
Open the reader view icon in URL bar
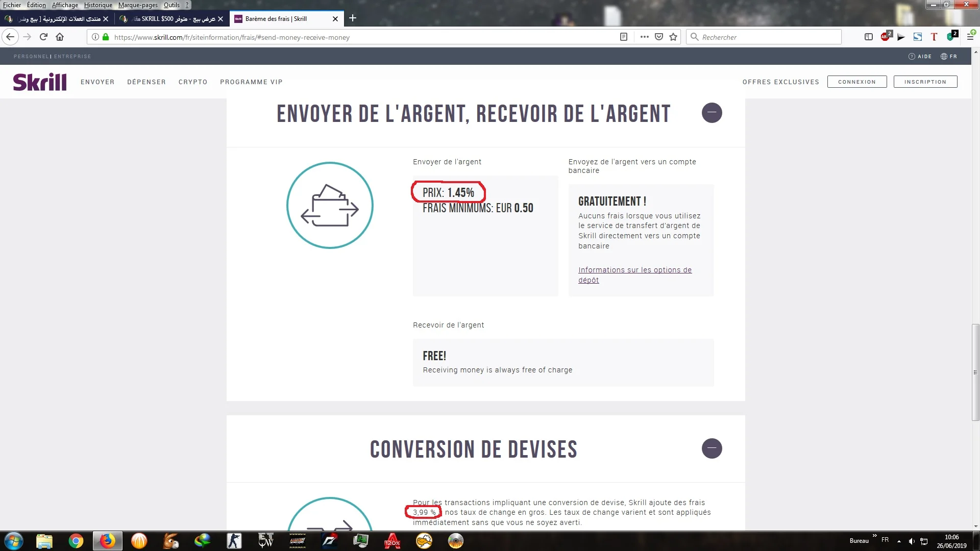(623, 37)
